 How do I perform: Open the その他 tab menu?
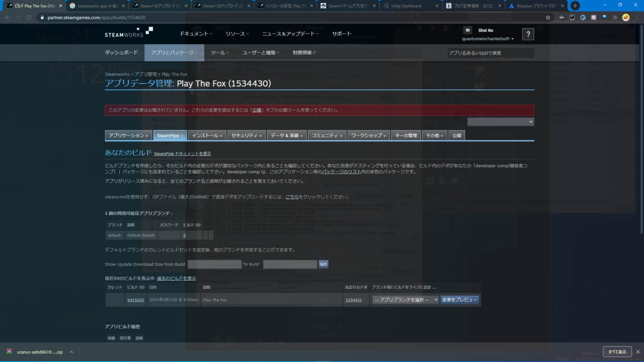coord(435,136)
